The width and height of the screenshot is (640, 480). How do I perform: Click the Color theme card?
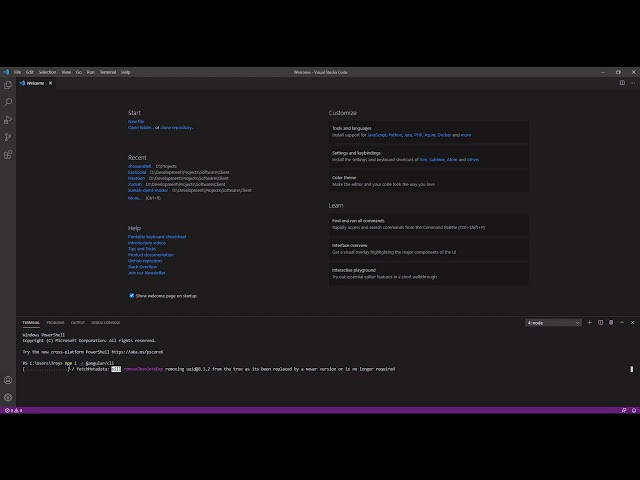(429, 181)
